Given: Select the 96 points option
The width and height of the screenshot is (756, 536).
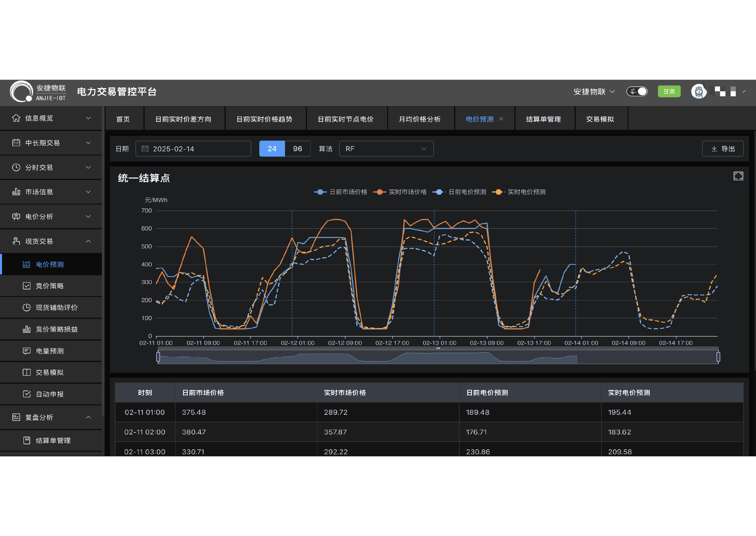Looking at the screenshot, I should (x=297, y=149).
